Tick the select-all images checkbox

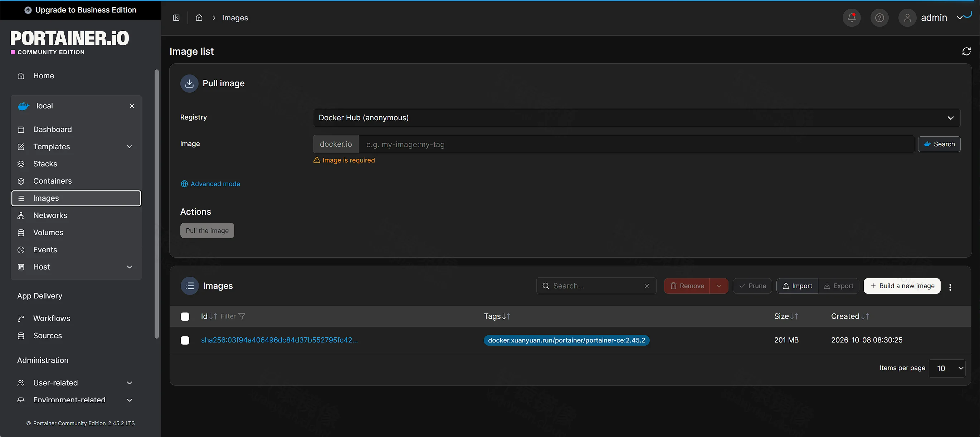185,317
